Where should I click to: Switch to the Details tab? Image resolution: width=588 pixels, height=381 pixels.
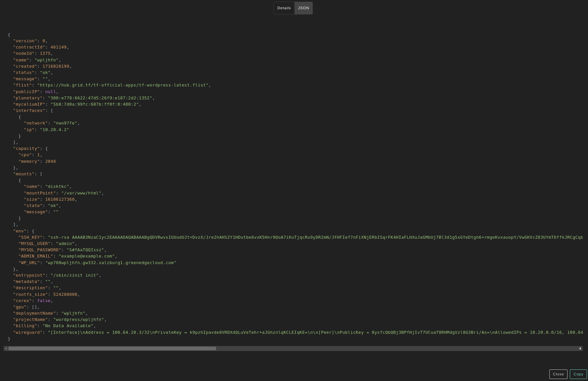(284, 8)
